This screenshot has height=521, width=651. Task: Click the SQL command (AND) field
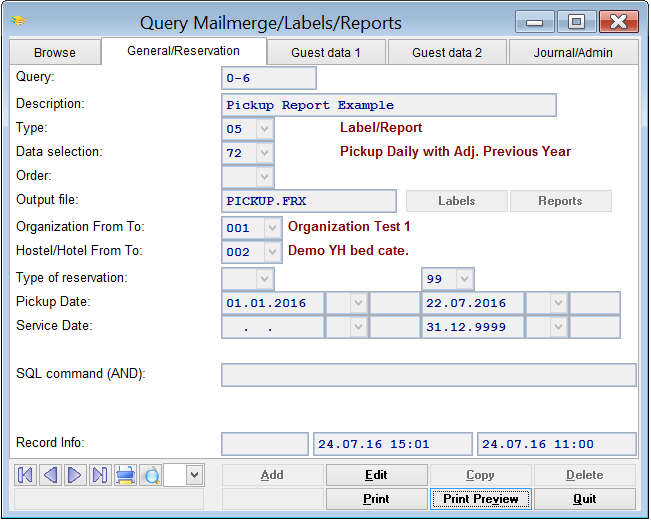pos(429,375)
